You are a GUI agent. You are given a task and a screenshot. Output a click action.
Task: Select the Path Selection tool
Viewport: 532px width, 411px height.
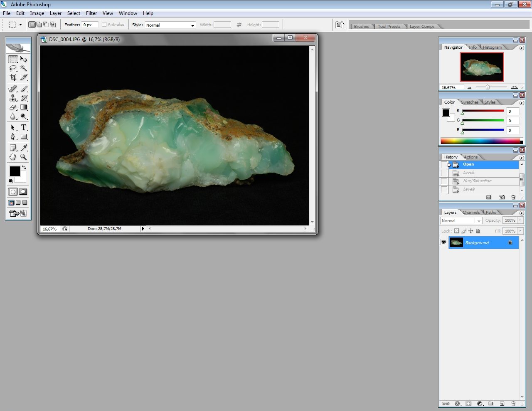click(x=13, y=127)
